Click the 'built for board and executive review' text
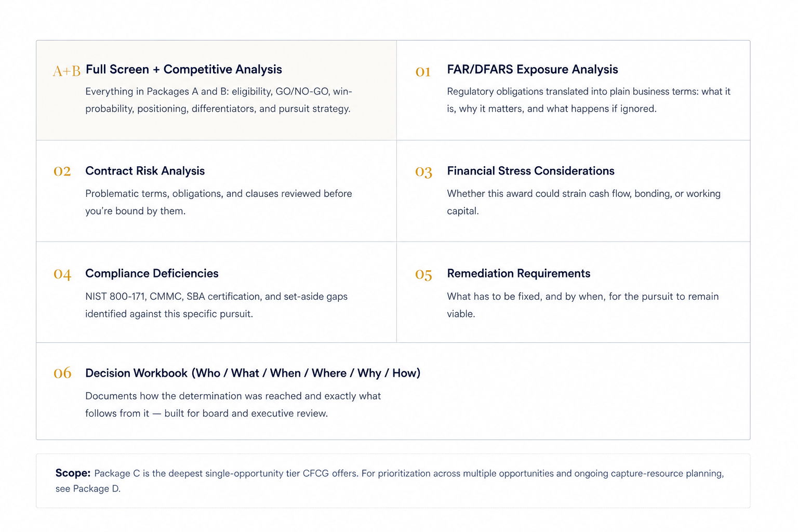Image resolution: width=798 pixels, height=532 pixels. pos(246,414)
